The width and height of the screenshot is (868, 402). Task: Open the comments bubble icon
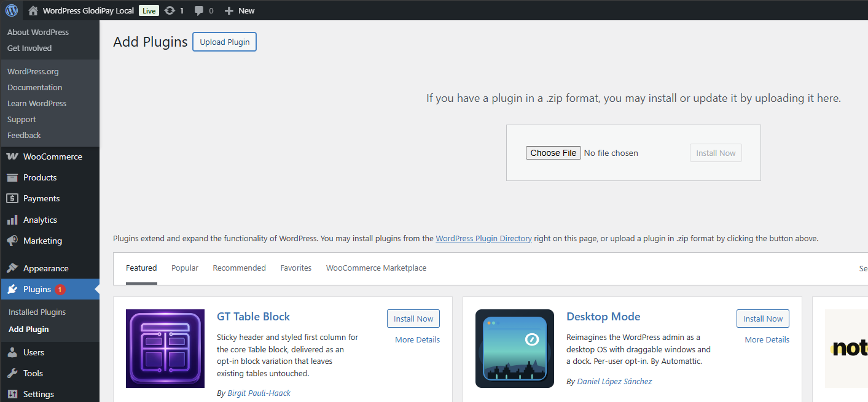199,10
